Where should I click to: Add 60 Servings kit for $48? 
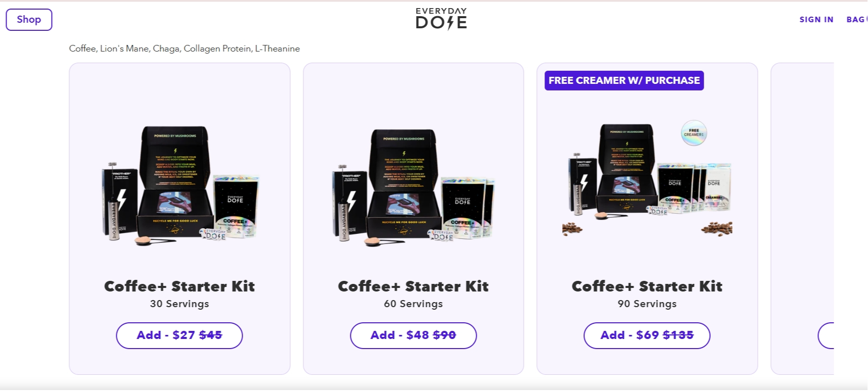click(x=413, y=335)
